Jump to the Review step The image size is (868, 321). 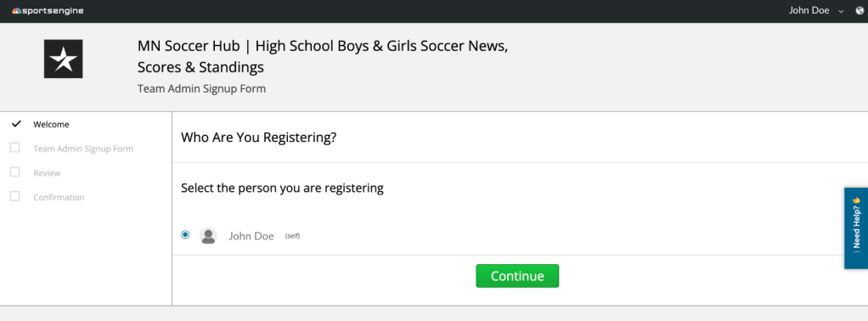click(x=47, y=173)
